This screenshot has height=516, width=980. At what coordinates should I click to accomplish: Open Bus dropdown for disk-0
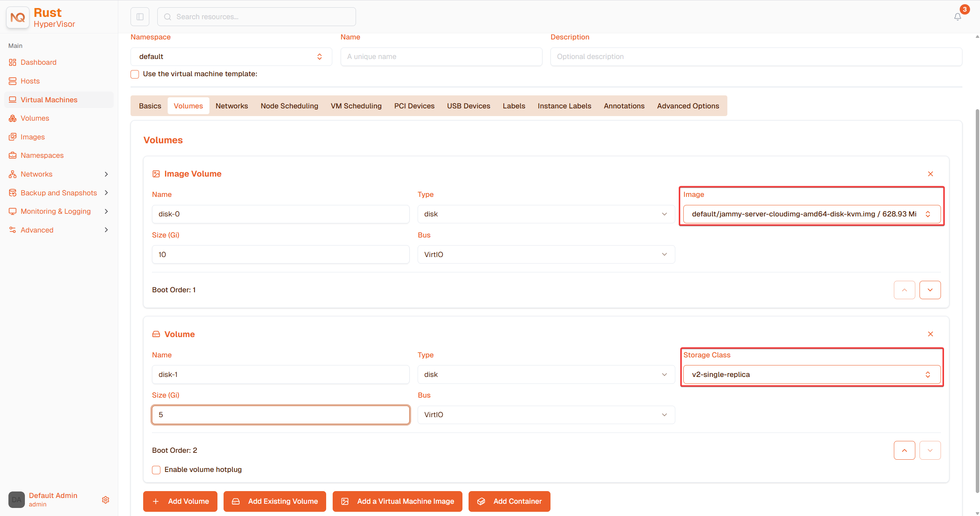546,255
